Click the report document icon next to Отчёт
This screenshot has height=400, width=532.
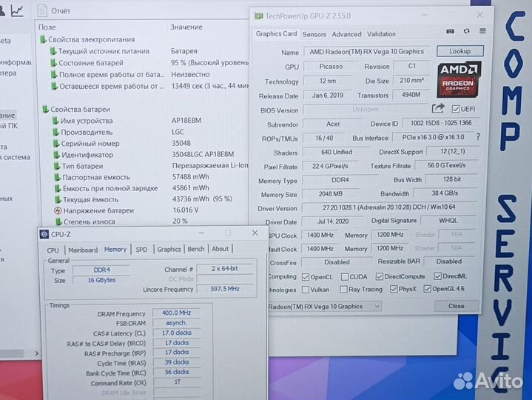tap(42, 10)
